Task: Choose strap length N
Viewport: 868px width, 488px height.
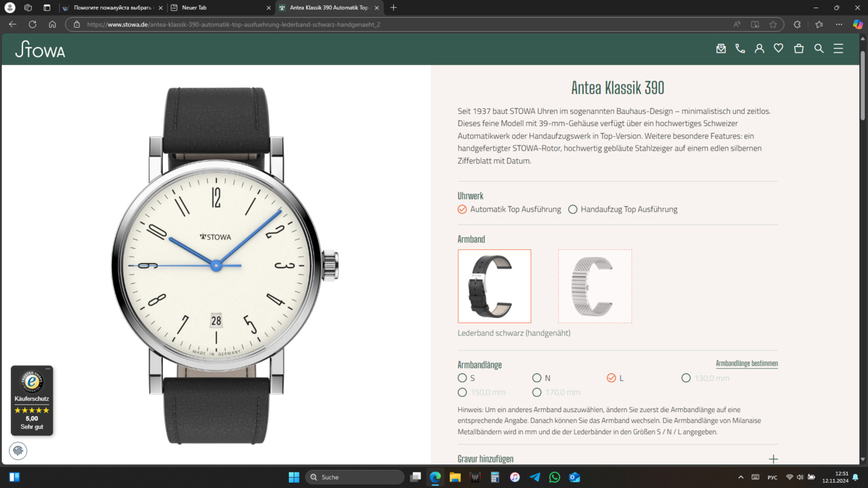Action: 537,378
